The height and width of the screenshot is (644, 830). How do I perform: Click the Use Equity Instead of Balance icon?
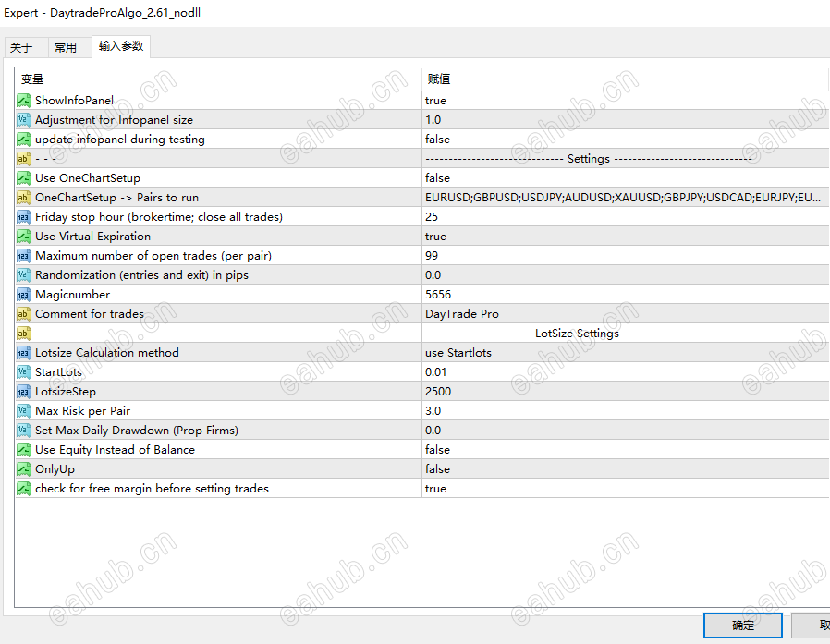click(x=24, y=449)
